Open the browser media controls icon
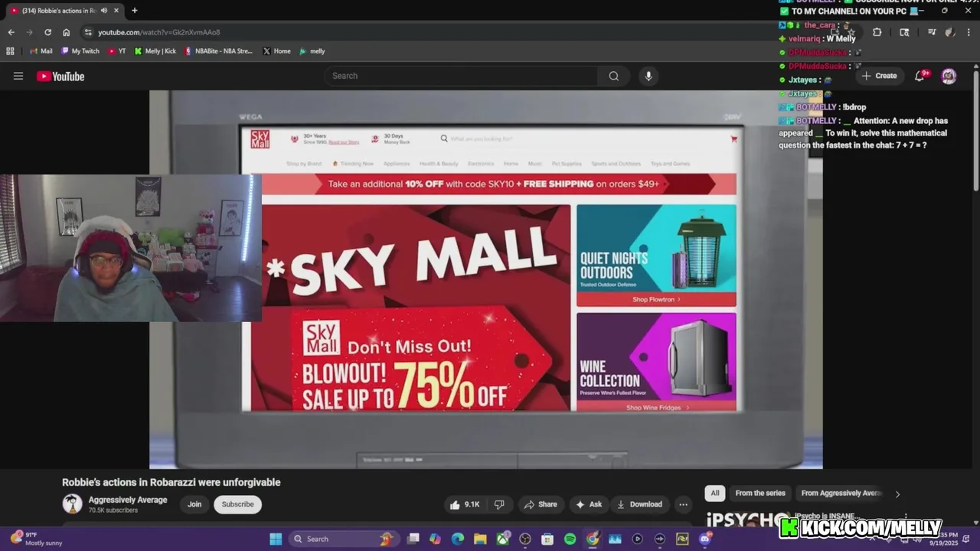This screenshot has width=980, height=551. [x=932, y=32]
